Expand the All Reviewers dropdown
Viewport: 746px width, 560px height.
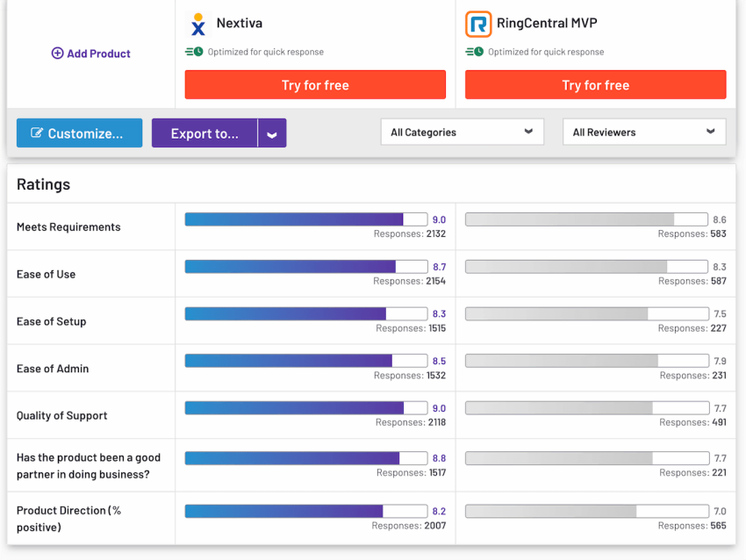[644, 132]
